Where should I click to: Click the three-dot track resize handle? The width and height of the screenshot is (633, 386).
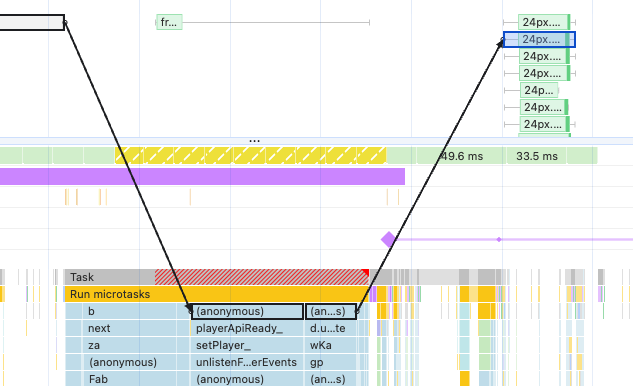[x=254, y=141]
